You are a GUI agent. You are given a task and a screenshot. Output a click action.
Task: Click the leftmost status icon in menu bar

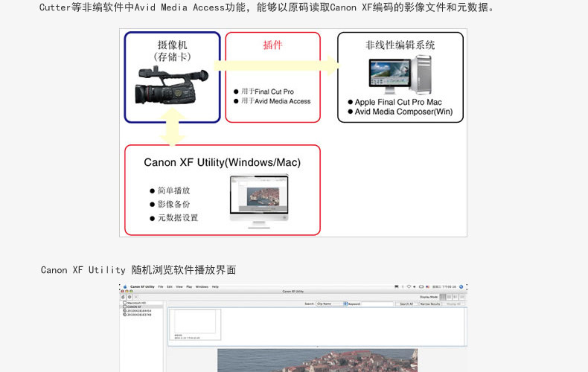tap(397, 287)
